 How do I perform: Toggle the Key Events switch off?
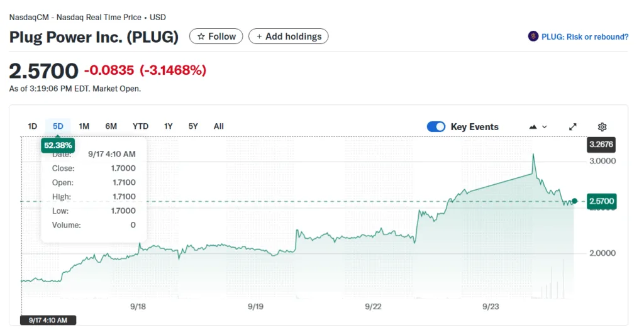[436, 127]
